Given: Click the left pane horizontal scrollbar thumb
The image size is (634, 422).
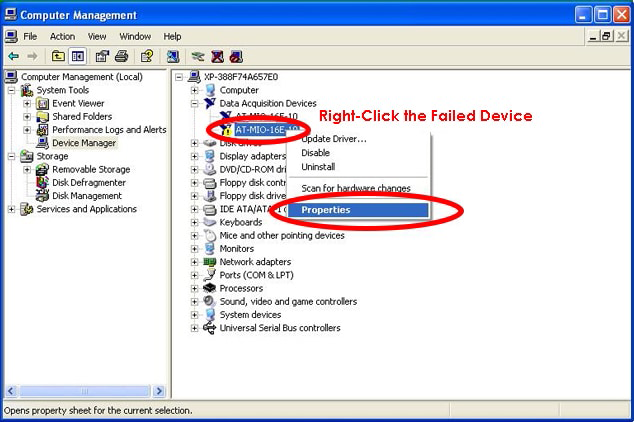Looking at the screenshot, I should (x=85, y=391).
